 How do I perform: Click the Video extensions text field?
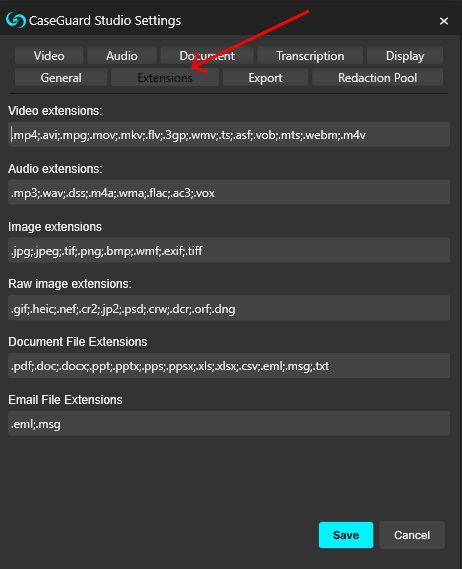(x=229, y=135)
